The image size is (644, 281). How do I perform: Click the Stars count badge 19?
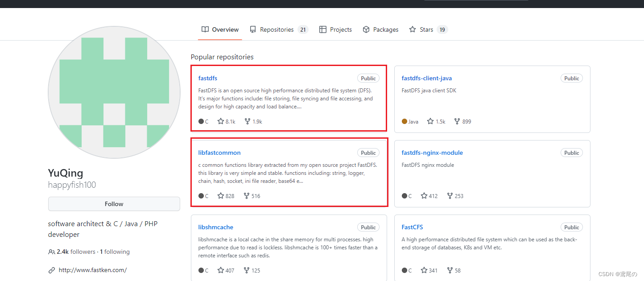click(442, 29)
